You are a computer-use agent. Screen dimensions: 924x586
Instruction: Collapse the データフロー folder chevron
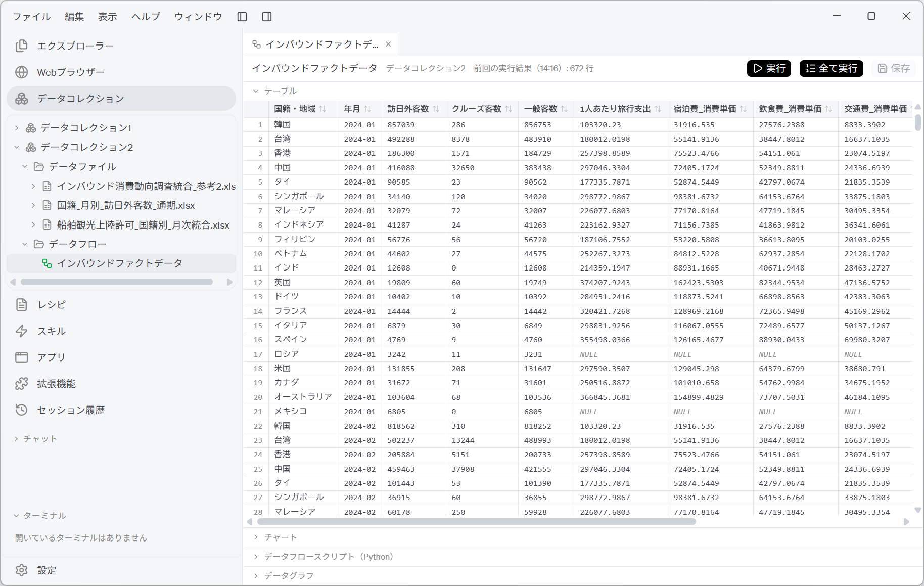pyautogui.click(x=25, y=244)
